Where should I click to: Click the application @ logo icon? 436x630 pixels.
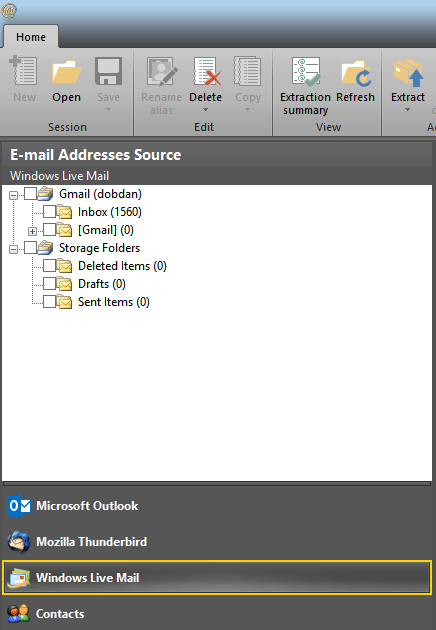pyautogui.click(x=8, y=10)
